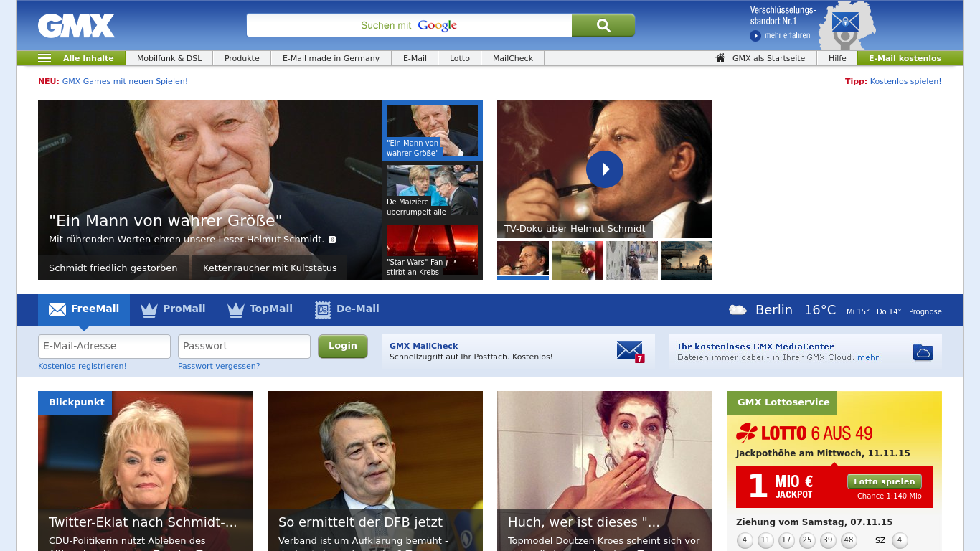Viewport: 980px width, 551px height.
Task: Click lotto ball number 48
Action: 849,540
